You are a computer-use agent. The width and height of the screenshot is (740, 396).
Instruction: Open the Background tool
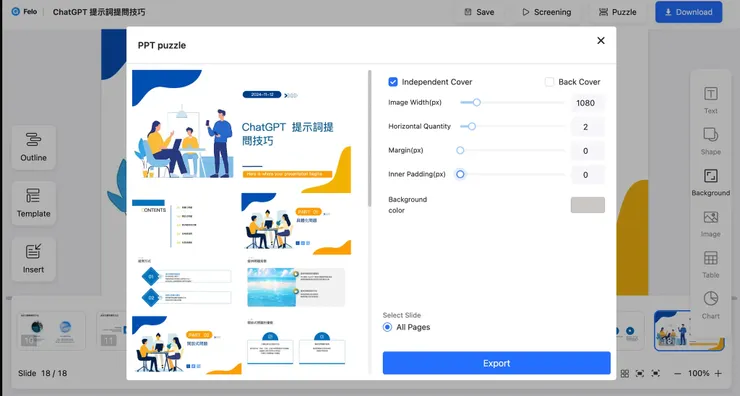[711, 182]
